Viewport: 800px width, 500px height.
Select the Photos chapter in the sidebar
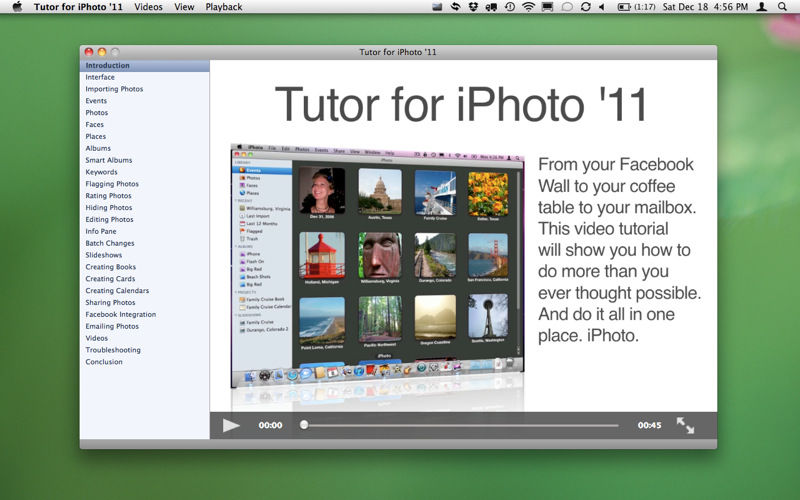point(144,112)
